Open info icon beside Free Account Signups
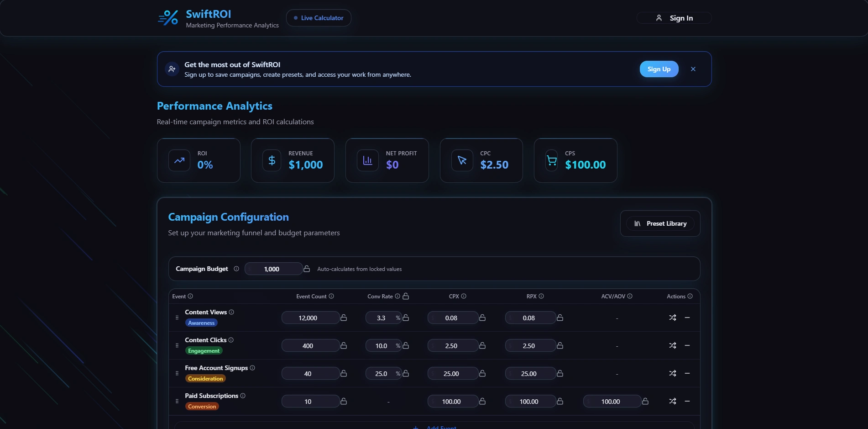The image size is (868, 429). pos(252,368)
